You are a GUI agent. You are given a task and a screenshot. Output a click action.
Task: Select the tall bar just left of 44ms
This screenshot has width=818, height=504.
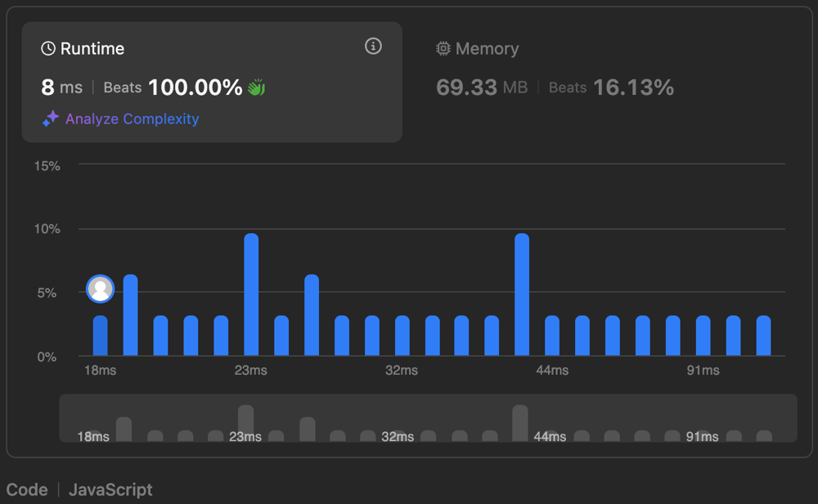[x=522, y=295]
